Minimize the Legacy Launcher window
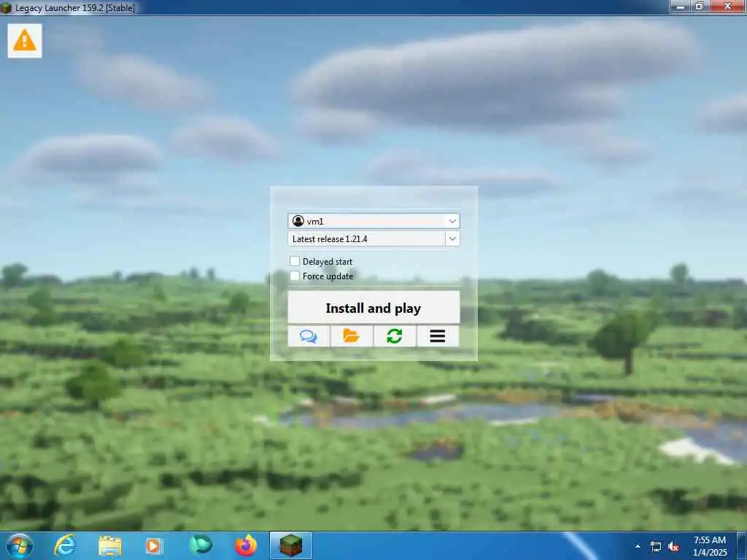Screen dimensions: 747x560 pyautogui.click(x=681, y=7)
